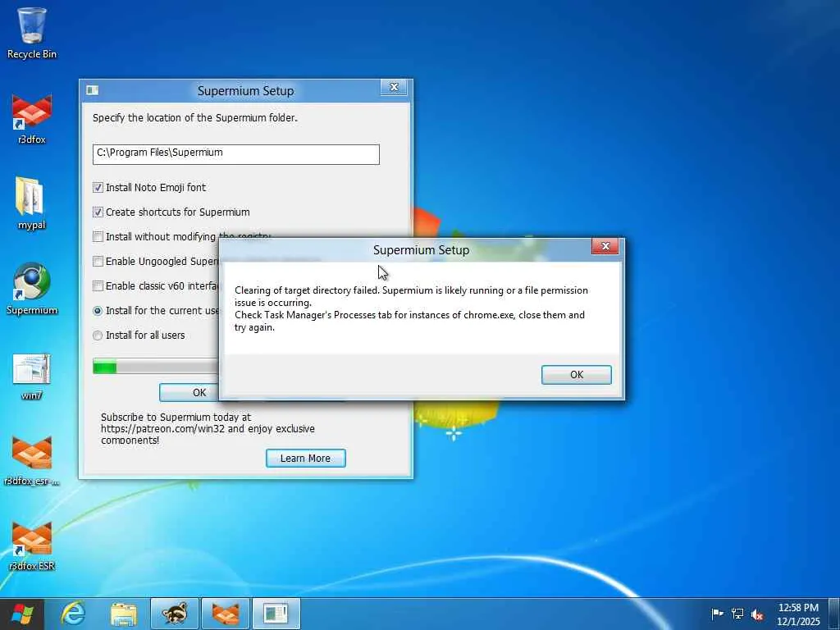This screenshot has width=840, height=630.
Task: Launch Internet Explorer from the taskbar
Action: pos(73,614)
